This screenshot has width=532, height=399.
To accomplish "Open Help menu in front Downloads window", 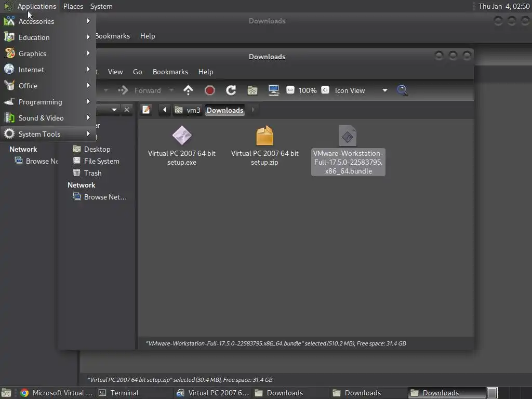I will (206, 72).
